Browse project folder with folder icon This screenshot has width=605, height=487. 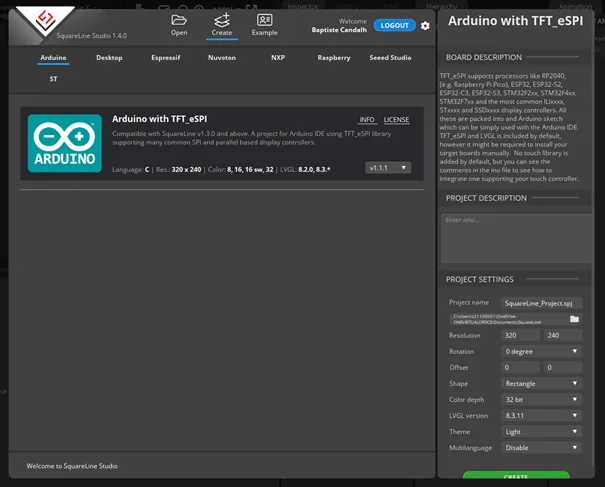pyautogui.click(x=575, y=319)
